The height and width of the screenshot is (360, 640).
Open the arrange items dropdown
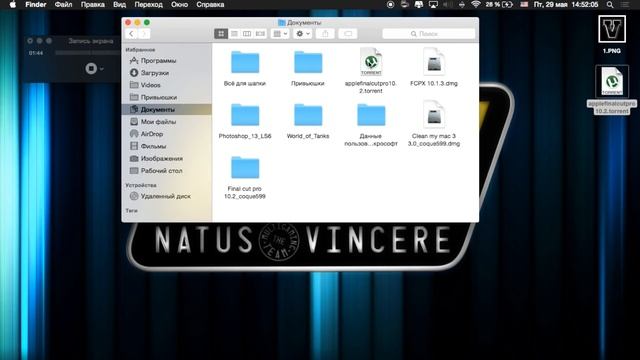(x=280, y=33)
